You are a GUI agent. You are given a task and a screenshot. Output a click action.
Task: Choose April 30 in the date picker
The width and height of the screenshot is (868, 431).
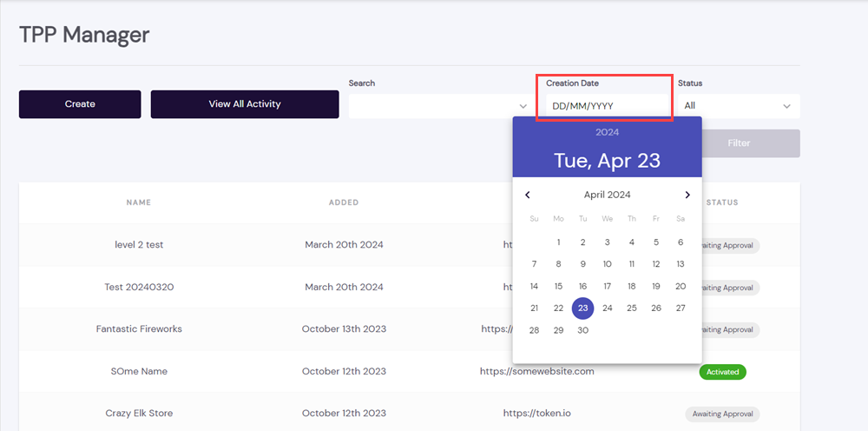(x=582, y=330)
